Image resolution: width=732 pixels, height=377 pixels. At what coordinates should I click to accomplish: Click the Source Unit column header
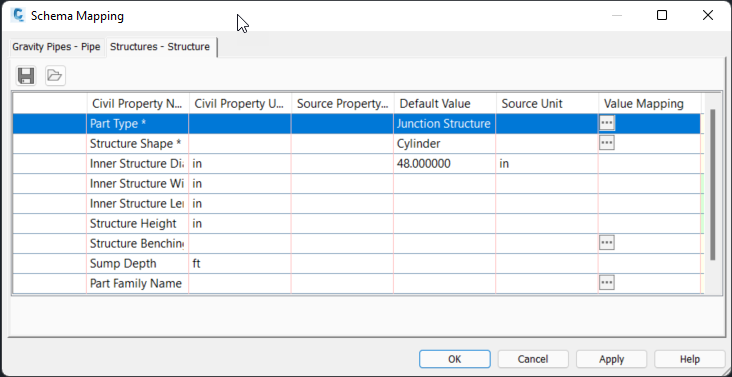pos(547,104)
